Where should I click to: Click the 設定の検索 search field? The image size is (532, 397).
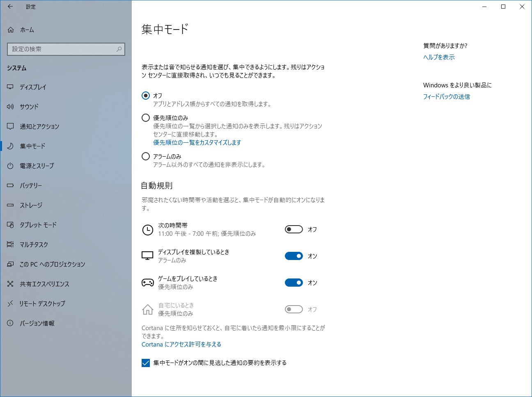coord(66,49)
